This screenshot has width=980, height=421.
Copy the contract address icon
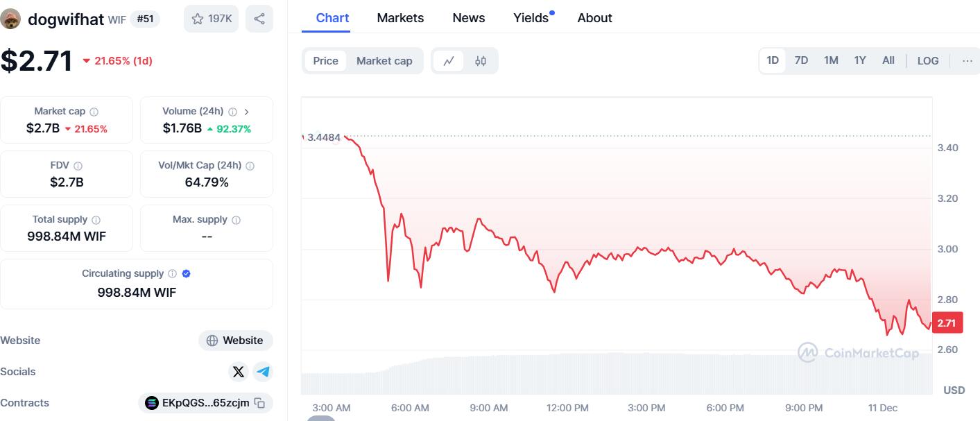(259, 403)
